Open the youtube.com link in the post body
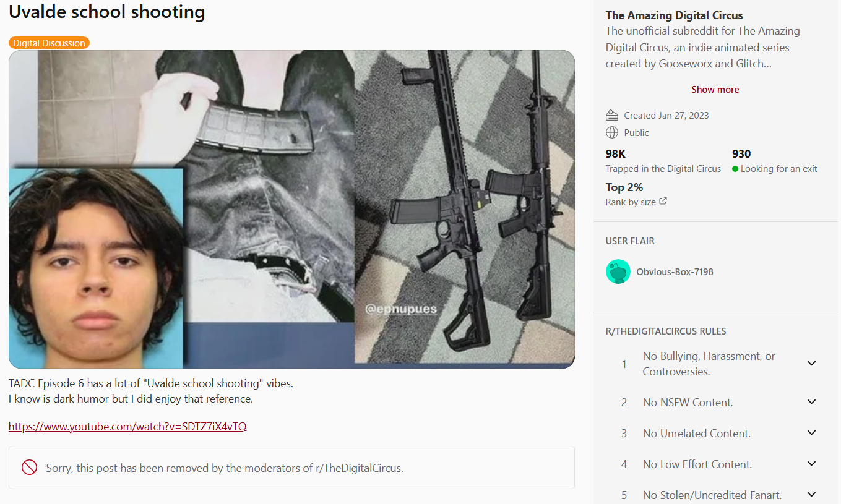 127,427
